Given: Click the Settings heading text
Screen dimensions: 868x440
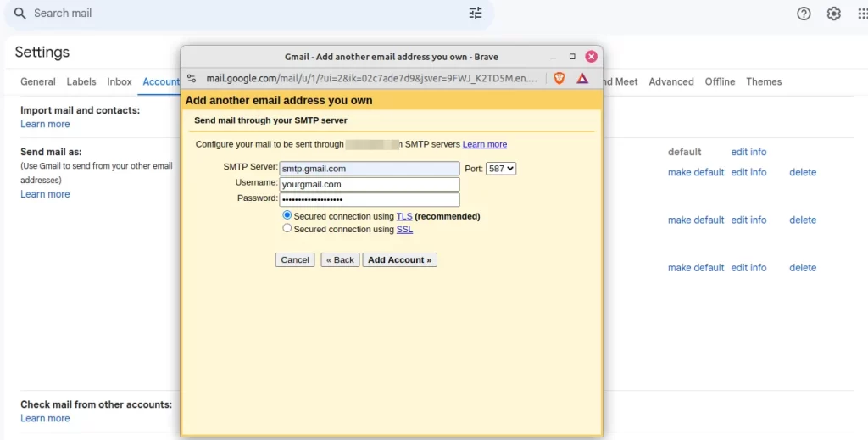Looking at the screenshot, I should pyautogui.click(x=42, y=53).
